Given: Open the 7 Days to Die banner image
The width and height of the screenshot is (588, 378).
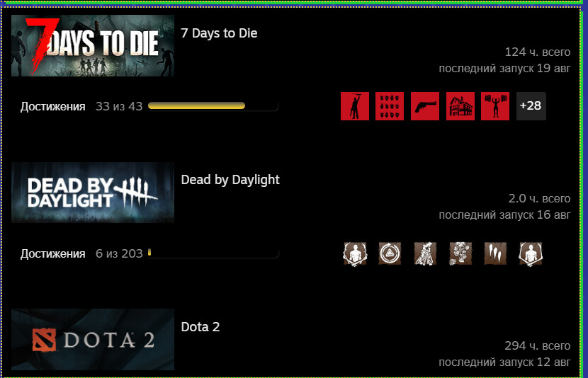Looking at the screenshot, I should click(x=93, y=46).
